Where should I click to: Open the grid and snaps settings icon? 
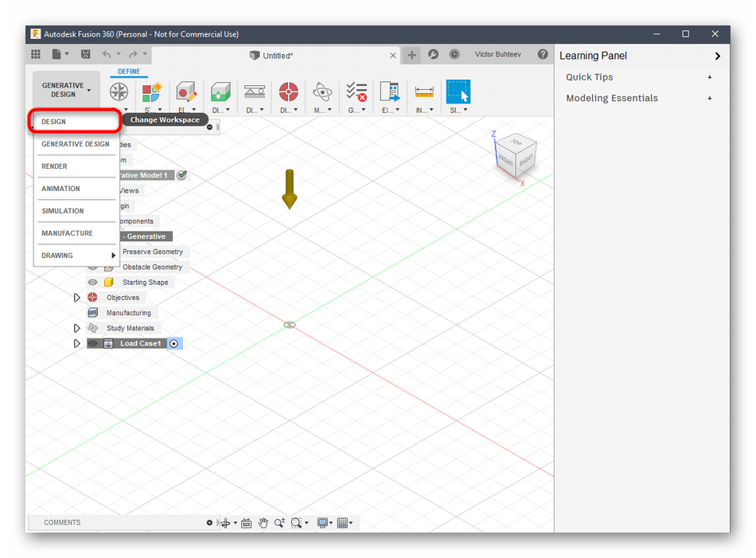pyautogui.click(x=344, y=523)
